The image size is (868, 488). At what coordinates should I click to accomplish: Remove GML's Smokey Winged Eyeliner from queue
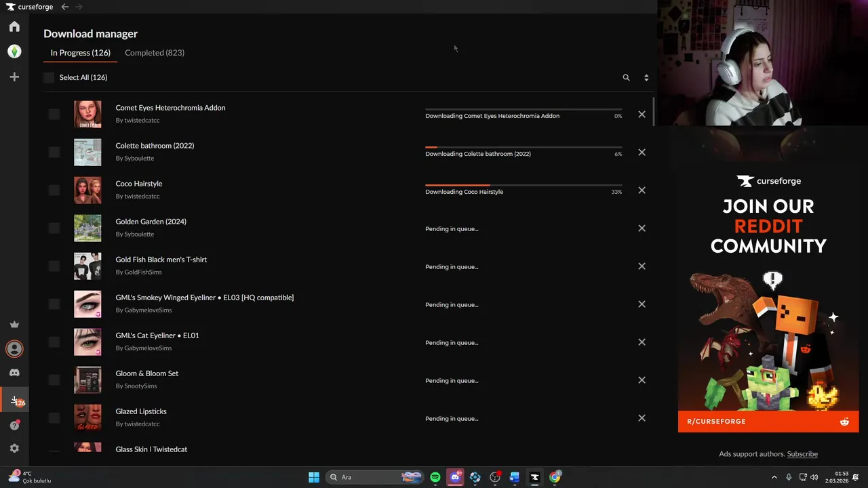[642, 304]
